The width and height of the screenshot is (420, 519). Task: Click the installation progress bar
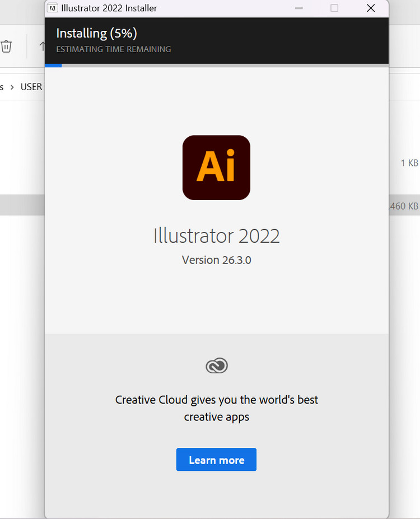click(x=217, y=66)
